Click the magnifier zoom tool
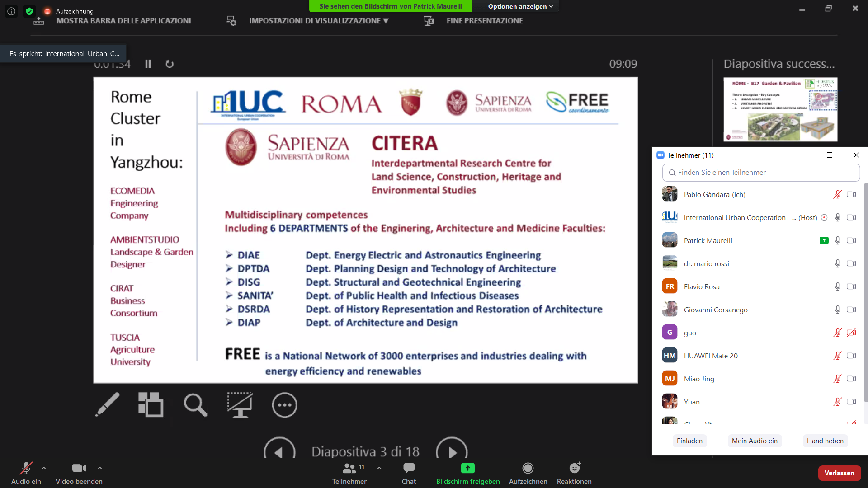This screenshot has width=868, height=488. [195, 404]
